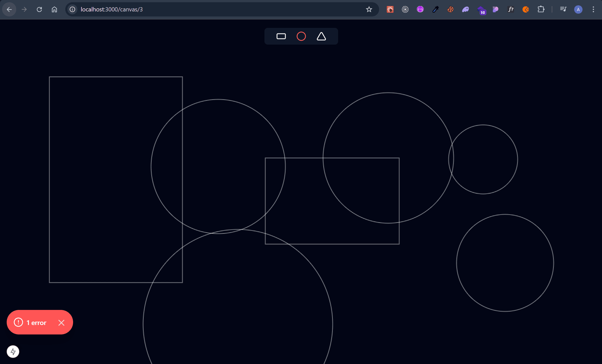602x364 pixels.
Task: Click the React bug extension icon
Action: pyautogui.click(x=390, y=9)
